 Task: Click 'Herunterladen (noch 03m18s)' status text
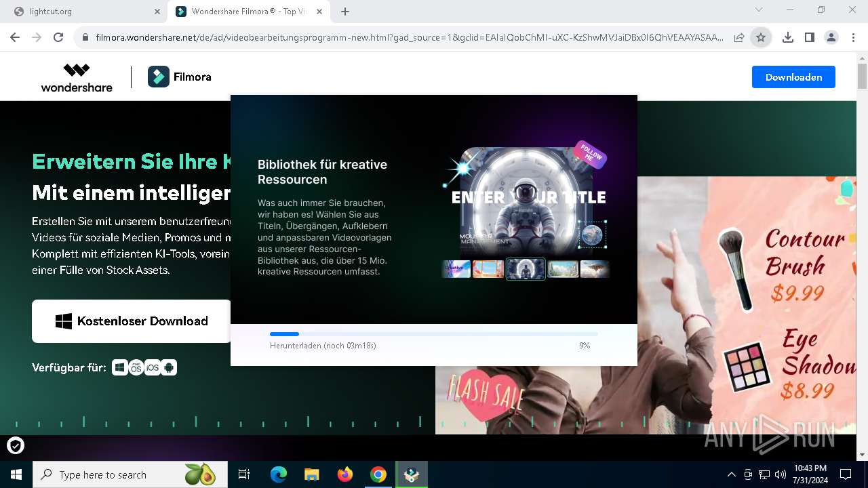tap(323, 346)
